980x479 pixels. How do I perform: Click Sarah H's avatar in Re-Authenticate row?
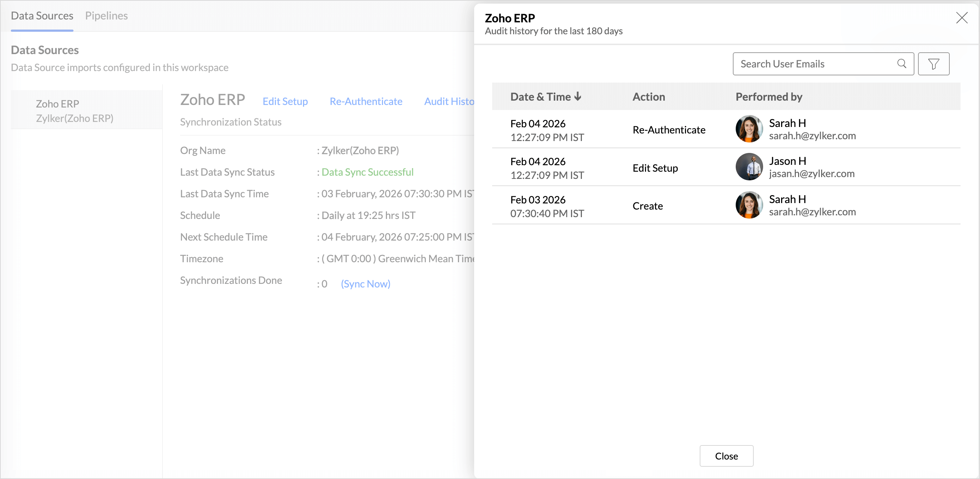[749, 129]
